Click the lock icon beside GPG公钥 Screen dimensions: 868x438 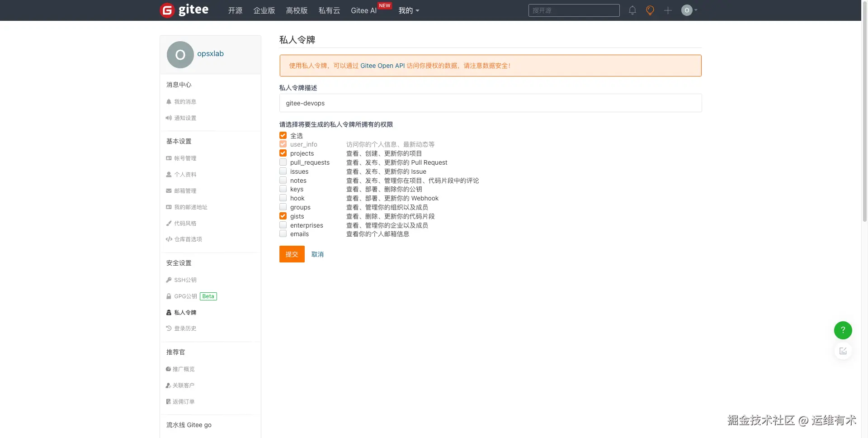tap(169, 296)
